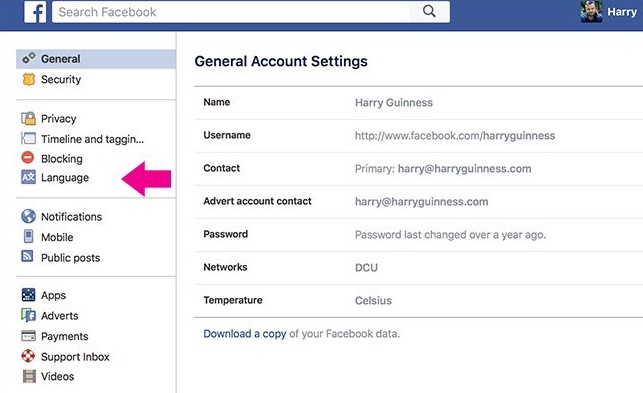Expand the Username settings row

tap(419, 136)
